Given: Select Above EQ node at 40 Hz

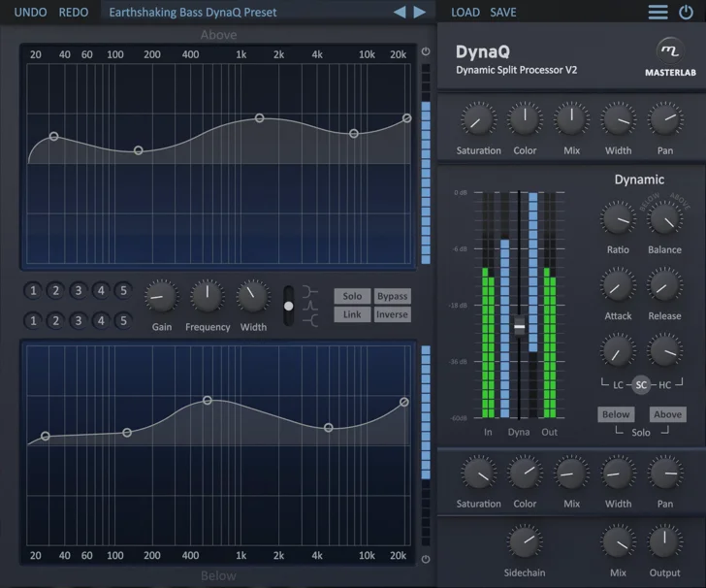Looking at the screenshot, I should point(53,136).
